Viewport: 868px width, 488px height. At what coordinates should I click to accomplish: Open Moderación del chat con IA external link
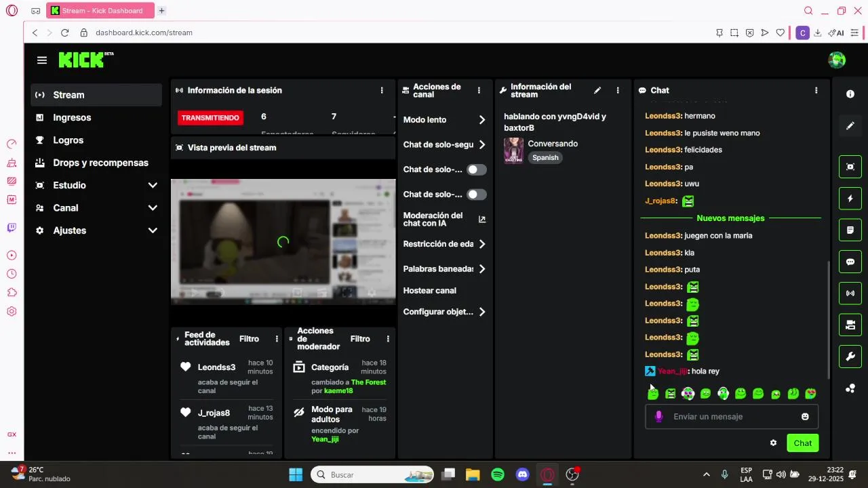click(x=482, y=219)
